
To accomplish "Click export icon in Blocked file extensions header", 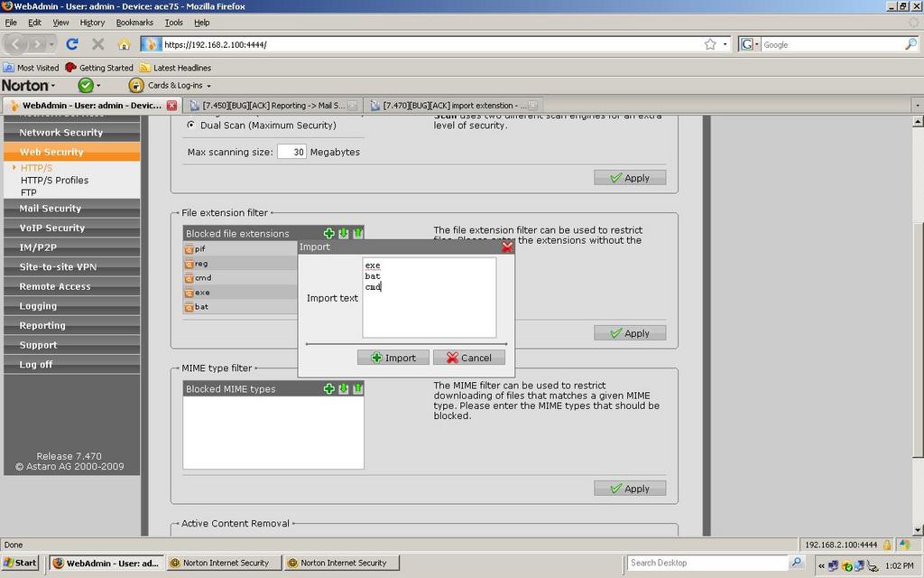I will click(x=357, y=234).
